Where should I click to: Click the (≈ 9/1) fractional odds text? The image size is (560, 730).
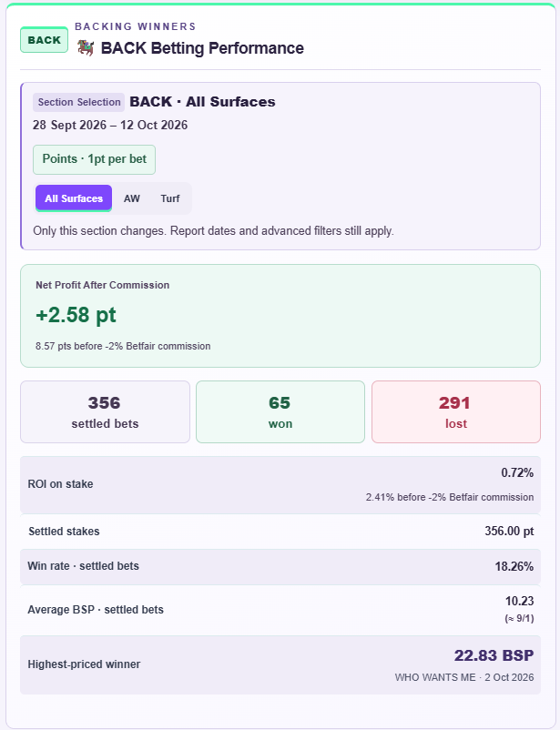519,618
